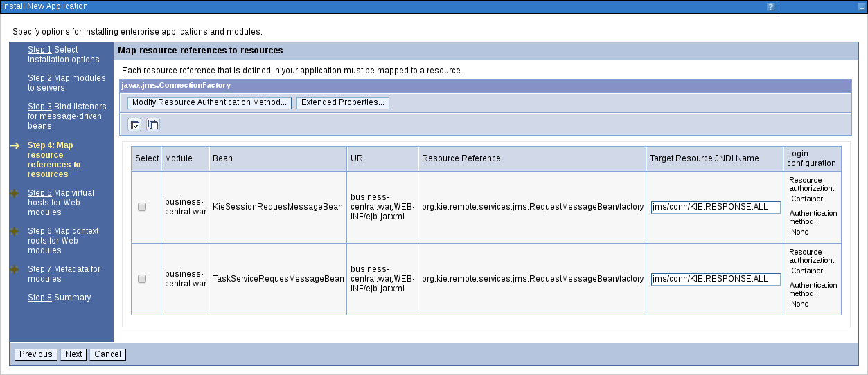
Task: Check the TaskServiceRequesMessageBean row checkbox
Action: (x=142, y=279)
